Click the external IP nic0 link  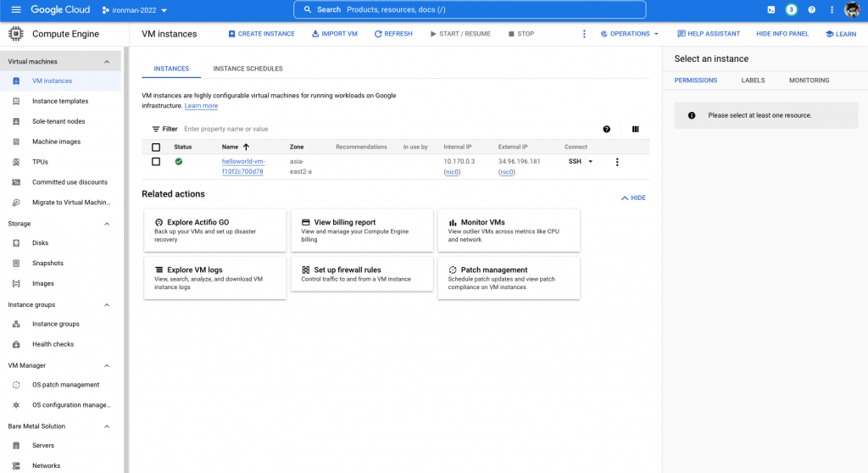[507, 172]
